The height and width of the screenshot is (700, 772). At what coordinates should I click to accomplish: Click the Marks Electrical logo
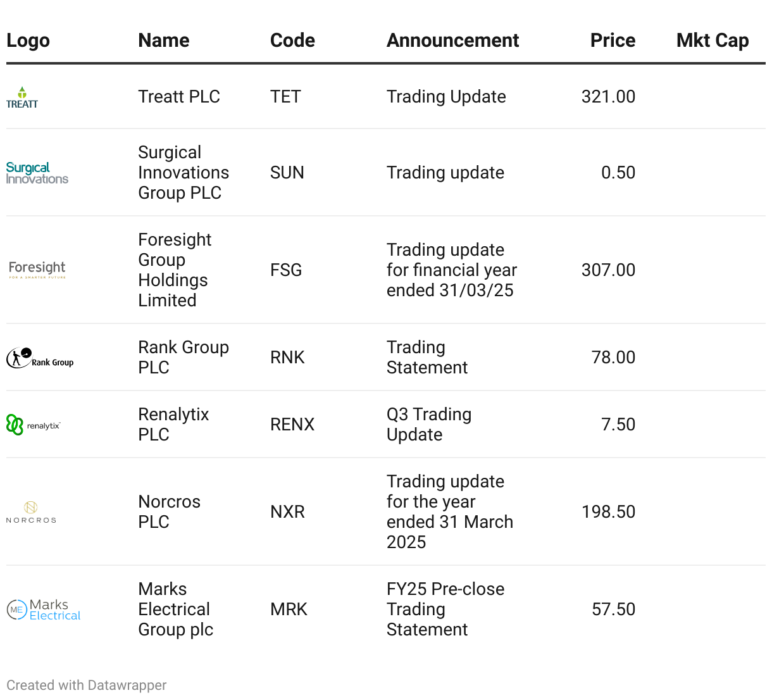[44, 609]
